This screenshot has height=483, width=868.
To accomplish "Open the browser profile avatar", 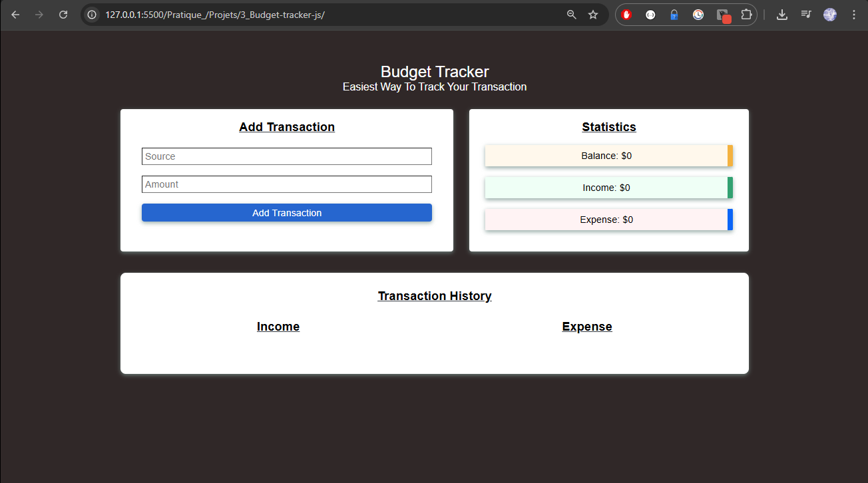I will click(x=830, y=15).
